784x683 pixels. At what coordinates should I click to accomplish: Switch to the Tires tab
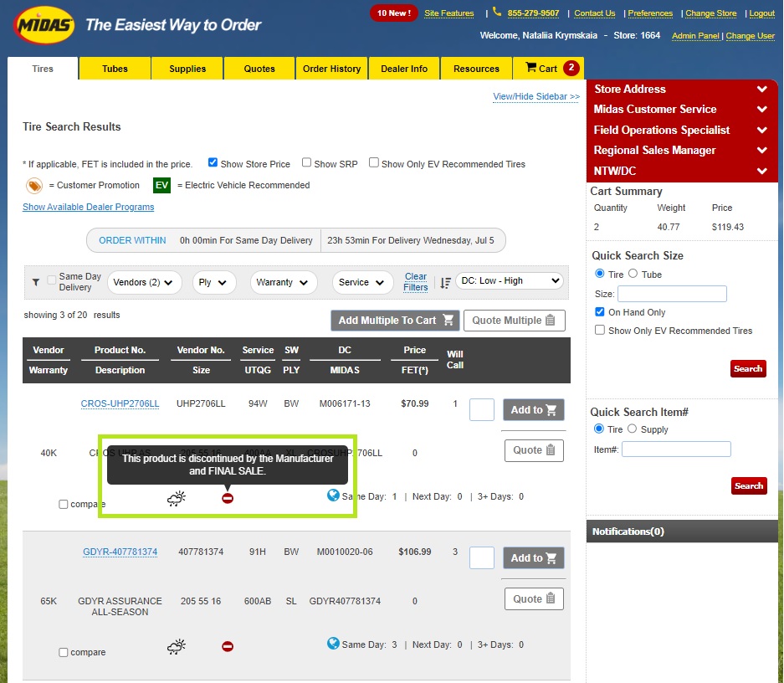point(43,69)
